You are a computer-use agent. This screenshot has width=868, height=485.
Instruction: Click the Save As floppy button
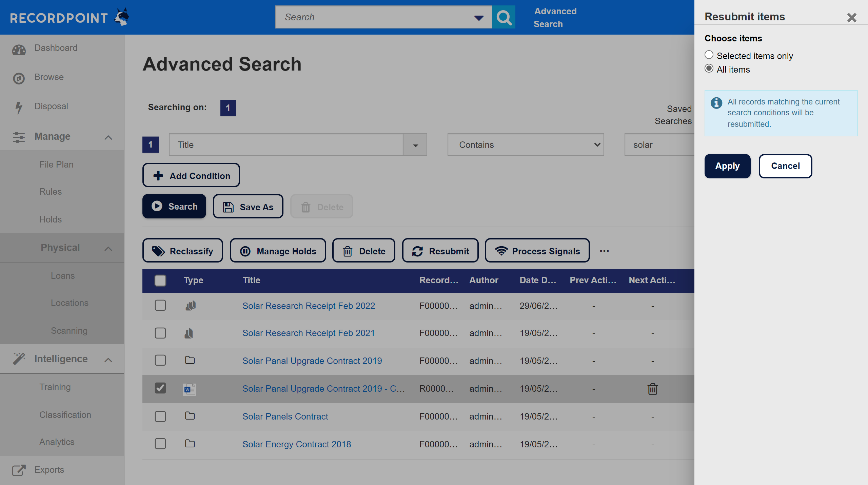[248, 207]
